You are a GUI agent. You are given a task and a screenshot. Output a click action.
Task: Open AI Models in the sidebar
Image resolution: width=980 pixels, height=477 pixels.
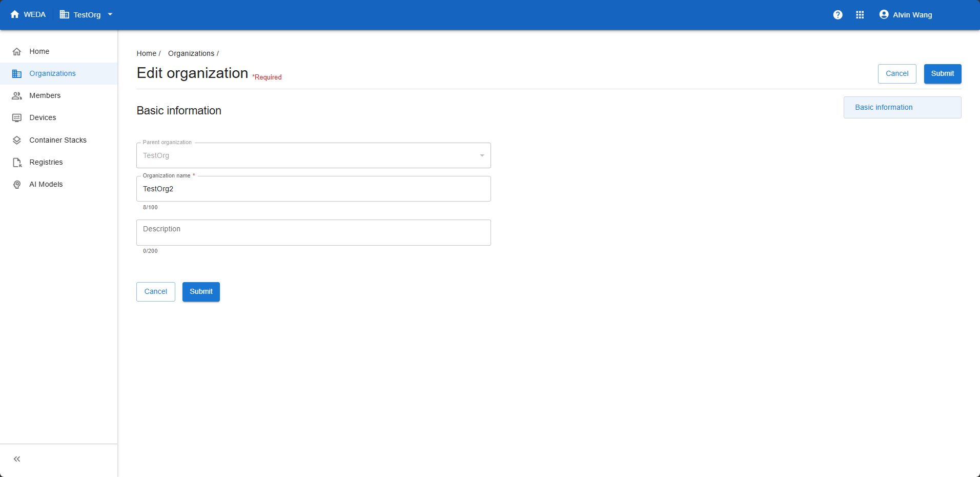pyautogui.click(x=59, y=184)
